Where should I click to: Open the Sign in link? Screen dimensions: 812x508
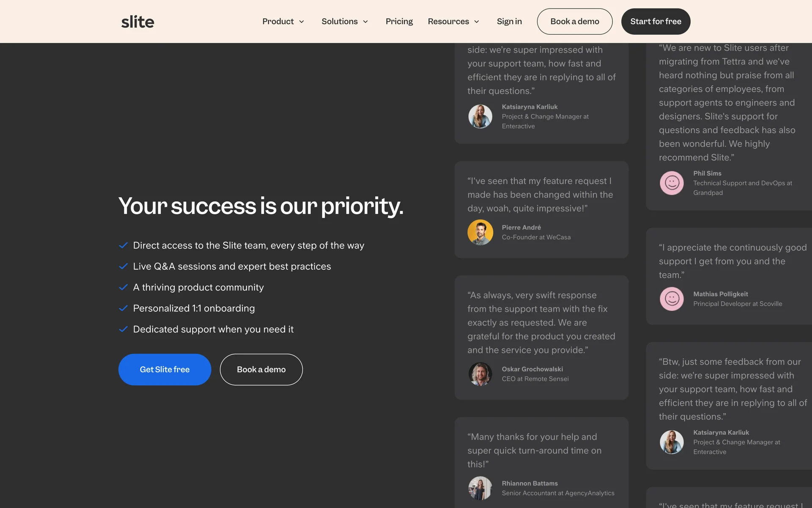click(x=509, y=22)
